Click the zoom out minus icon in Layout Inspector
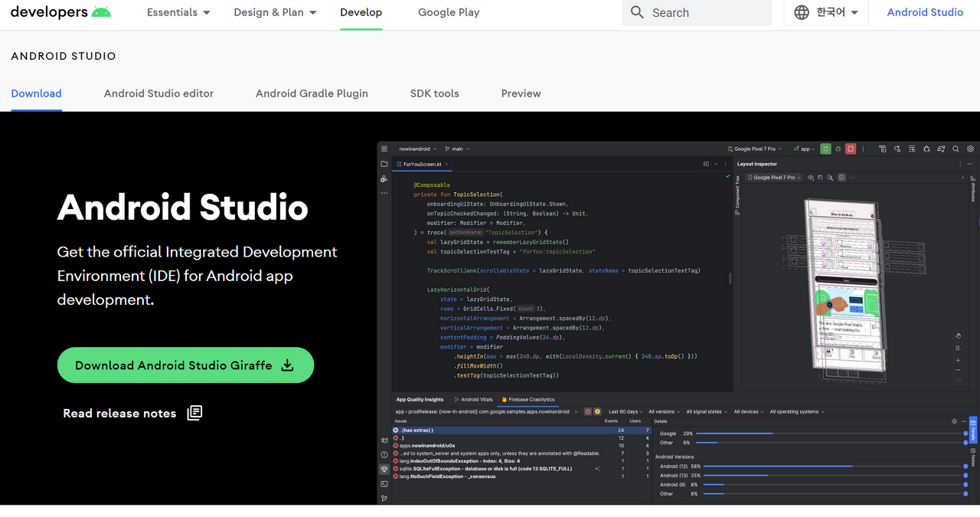The image size is (980, 517). (958, 369)
